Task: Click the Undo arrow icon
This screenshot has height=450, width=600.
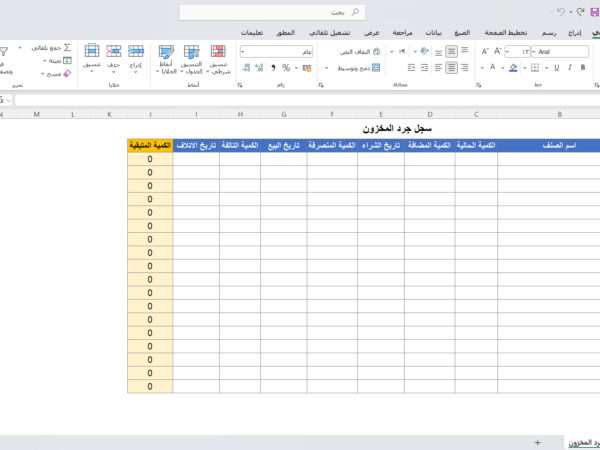Action: coord(561,12)
